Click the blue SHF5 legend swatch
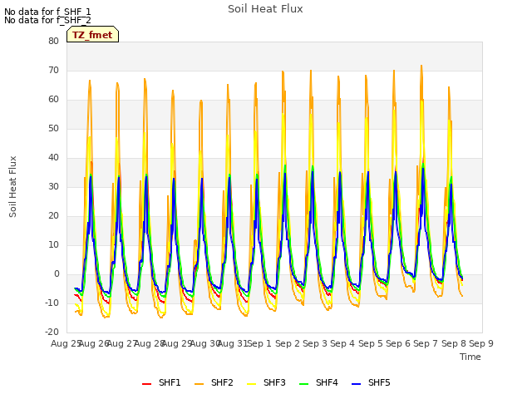Viewport: 532px width, 399px height. pos(357,384)
